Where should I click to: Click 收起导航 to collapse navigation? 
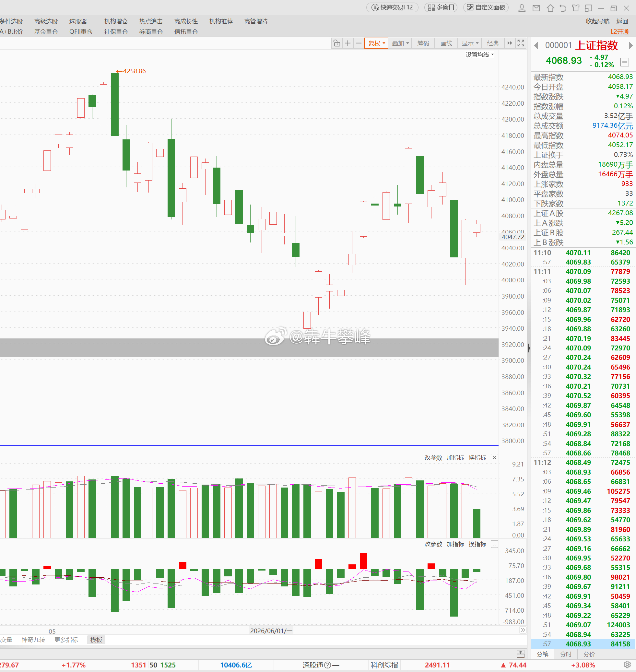(x=597, y=21)
